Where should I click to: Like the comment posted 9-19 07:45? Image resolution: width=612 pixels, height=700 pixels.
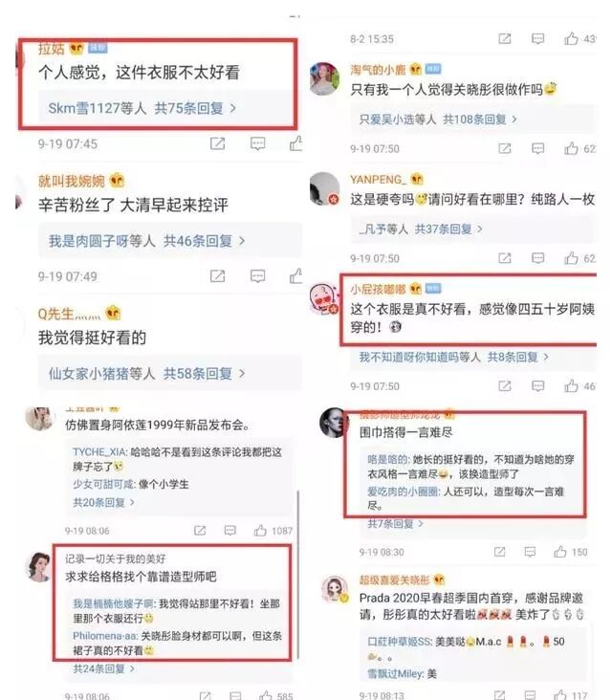[x=296, y=143]
